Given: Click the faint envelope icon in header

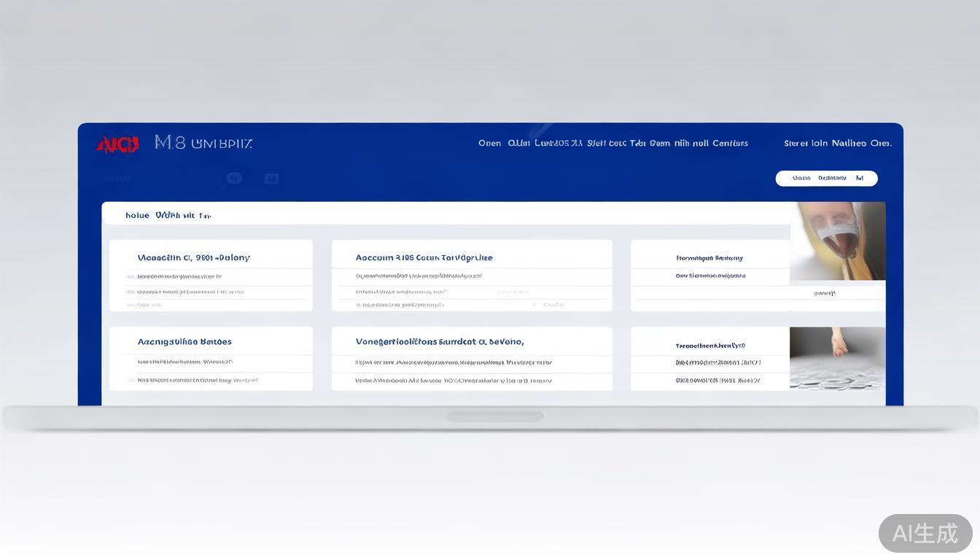Looking at the screenshot, I should pos(271,179).
